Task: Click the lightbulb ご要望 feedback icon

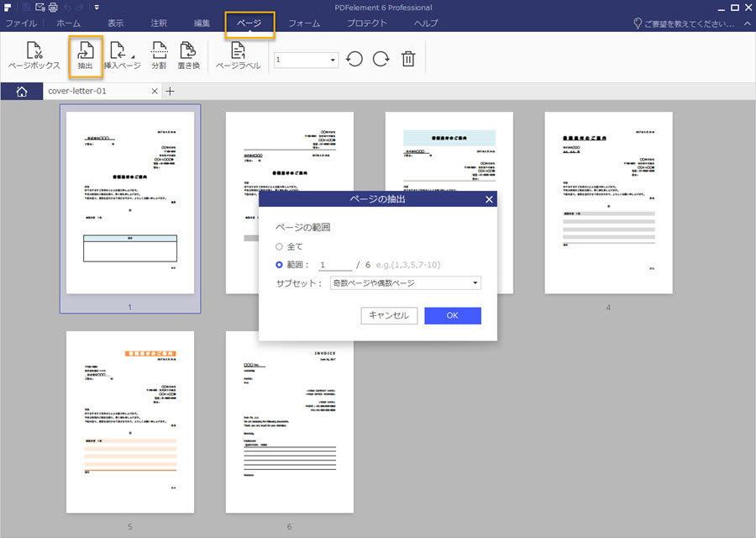Action: [x=638, y=24]
